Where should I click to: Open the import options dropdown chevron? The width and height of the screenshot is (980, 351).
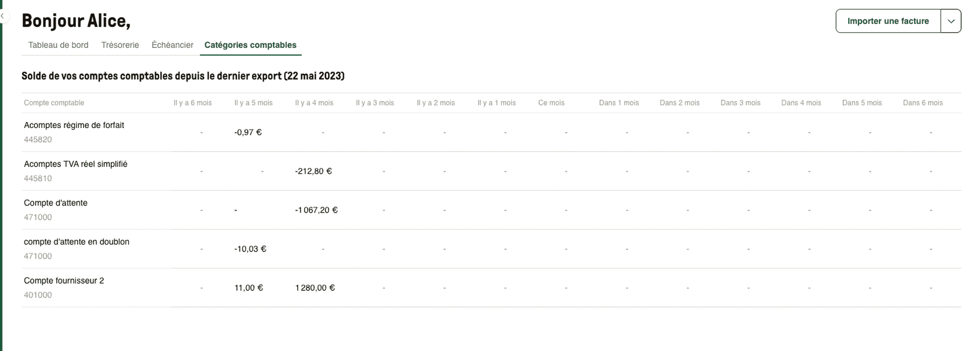click(x=951, y=21)
